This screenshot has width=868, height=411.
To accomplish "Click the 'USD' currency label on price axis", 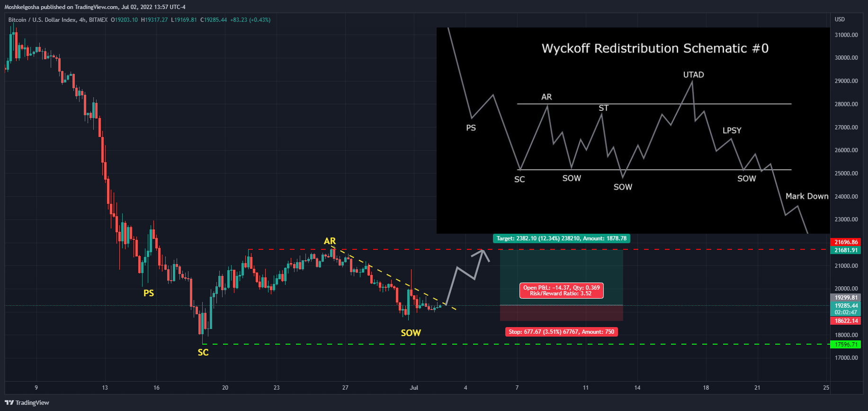I will pyautogui.click(x=840, y=19).
